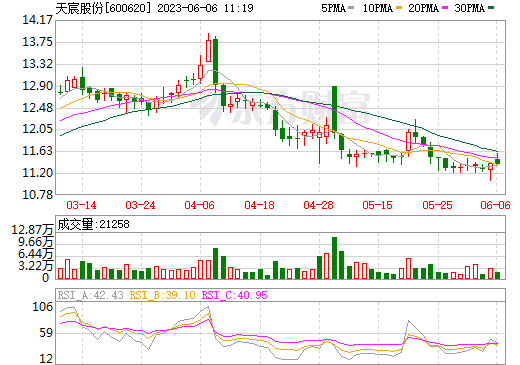
Task: Click the 10.78 price axis label
Action: 37,195
